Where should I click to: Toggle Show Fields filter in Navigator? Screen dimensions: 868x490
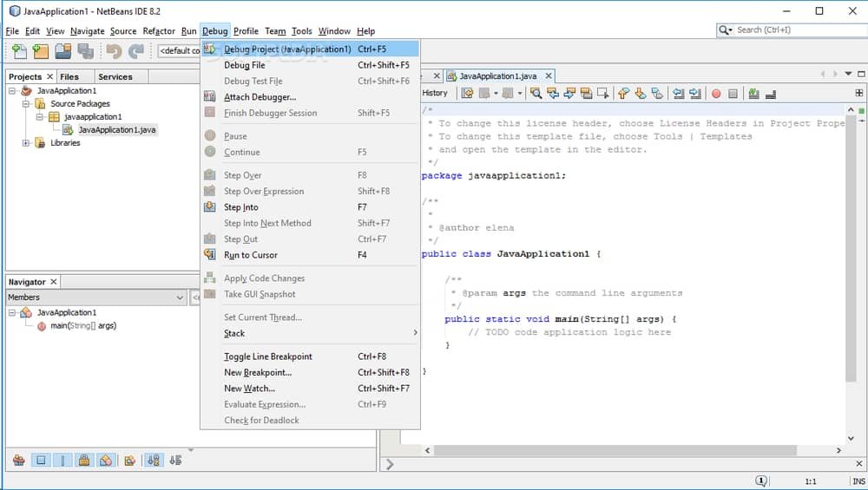pos(40,461)
